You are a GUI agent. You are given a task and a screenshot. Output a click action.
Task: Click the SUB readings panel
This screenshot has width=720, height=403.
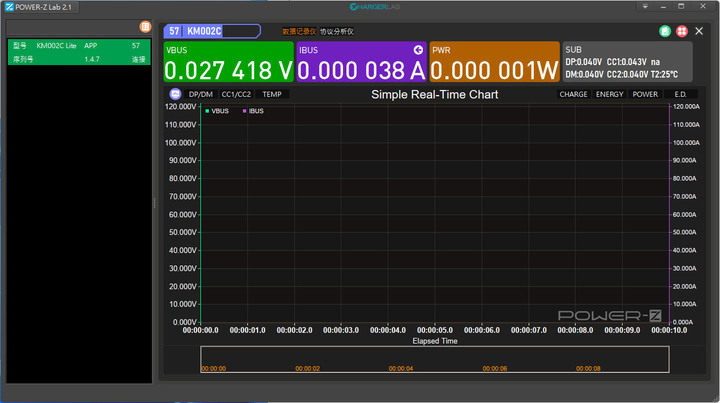[x=627, y=62]
